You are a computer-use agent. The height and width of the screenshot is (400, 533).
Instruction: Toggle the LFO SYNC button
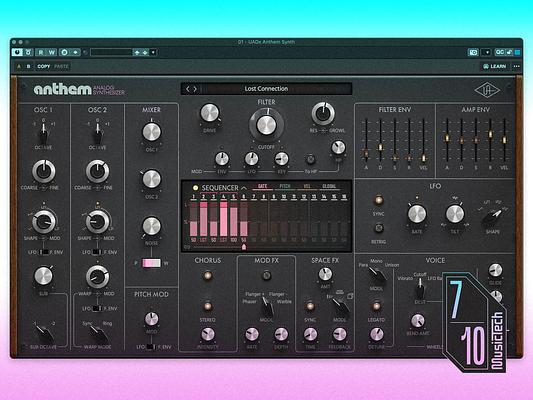(x=378, y=200)
